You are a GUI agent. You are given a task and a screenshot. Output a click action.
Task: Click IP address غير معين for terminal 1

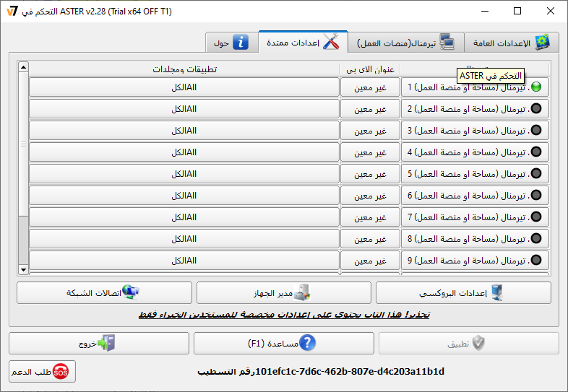pos(370,87)
